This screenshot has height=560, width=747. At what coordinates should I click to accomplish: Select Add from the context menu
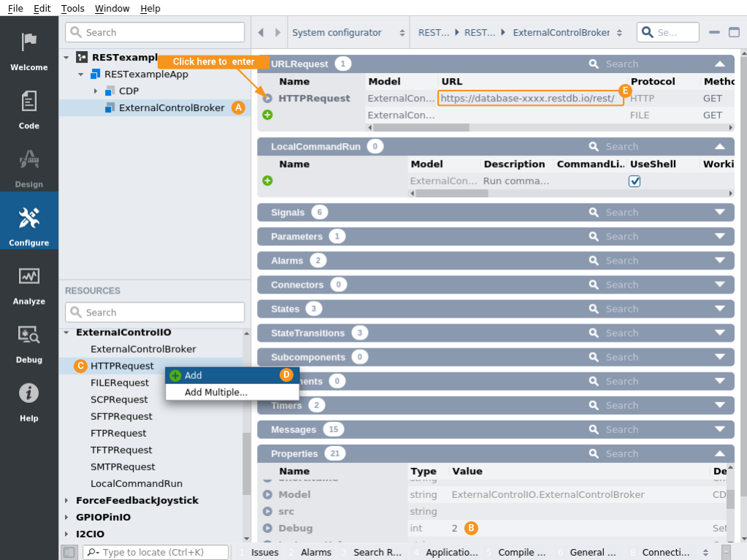tap(194, 375)
